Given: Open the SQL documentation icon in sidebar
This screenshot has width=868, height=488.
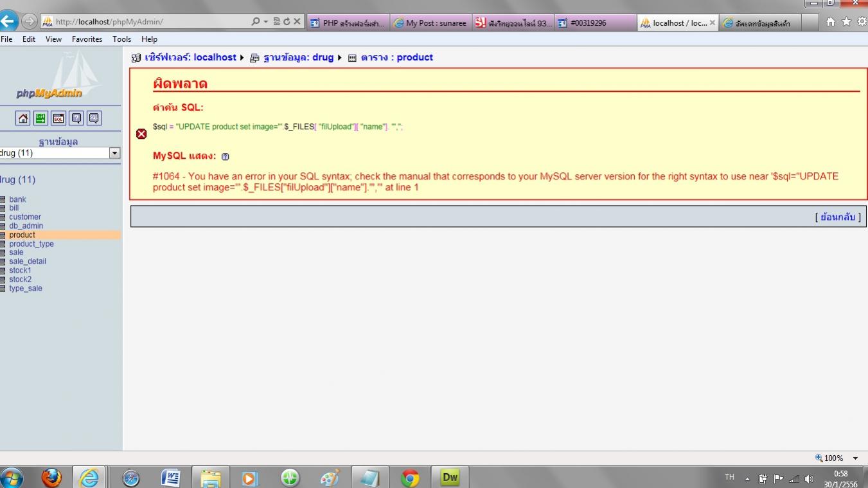Looking at the screenshot, I should coord(94,118).
